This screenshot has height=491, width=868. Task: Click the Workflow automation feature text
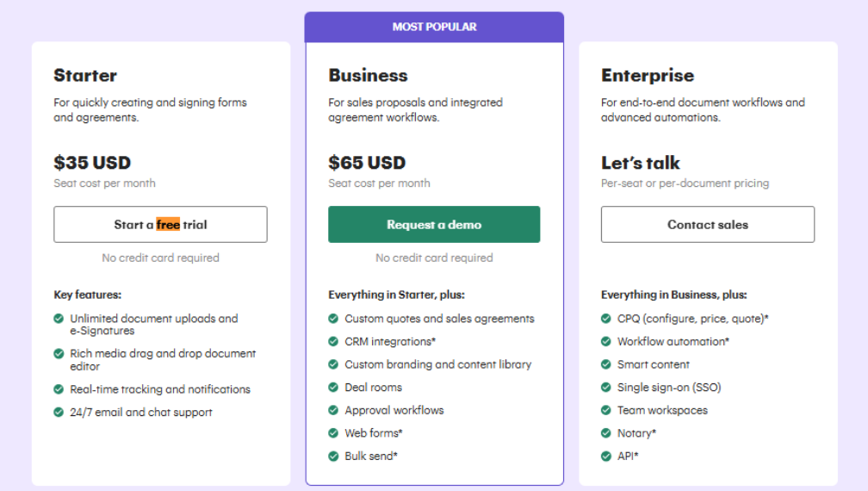pos(673,341)
